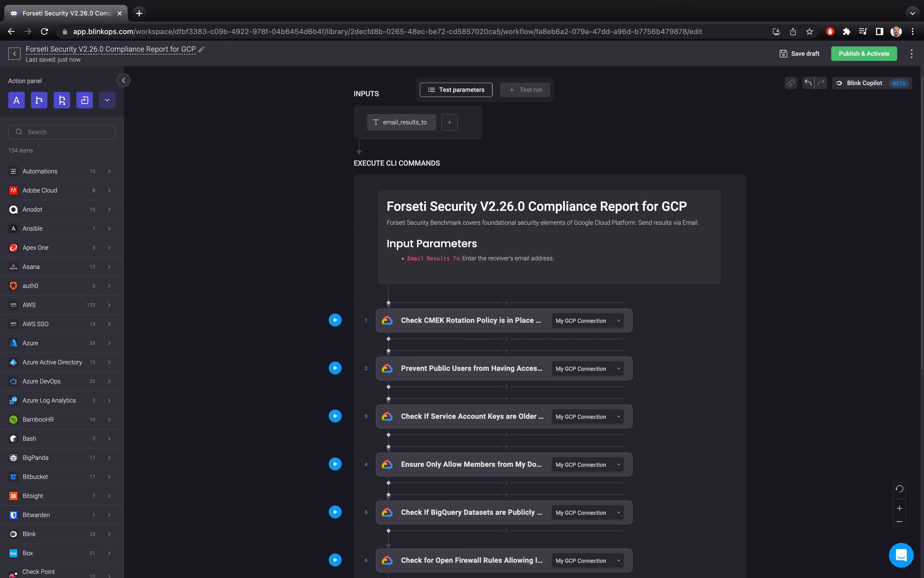The width and height of the screenshot is (924, 578).
Task: Redo the last workflow change
Action: [821, 83]
